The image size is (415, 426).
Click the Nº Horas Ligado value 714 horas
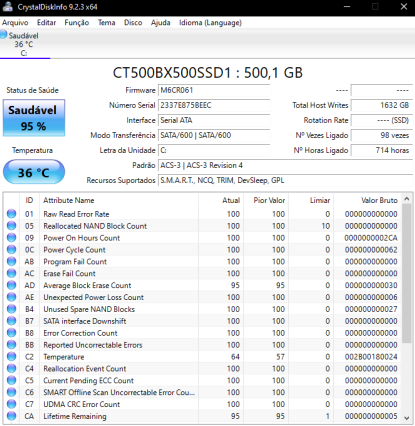[382, 150]
